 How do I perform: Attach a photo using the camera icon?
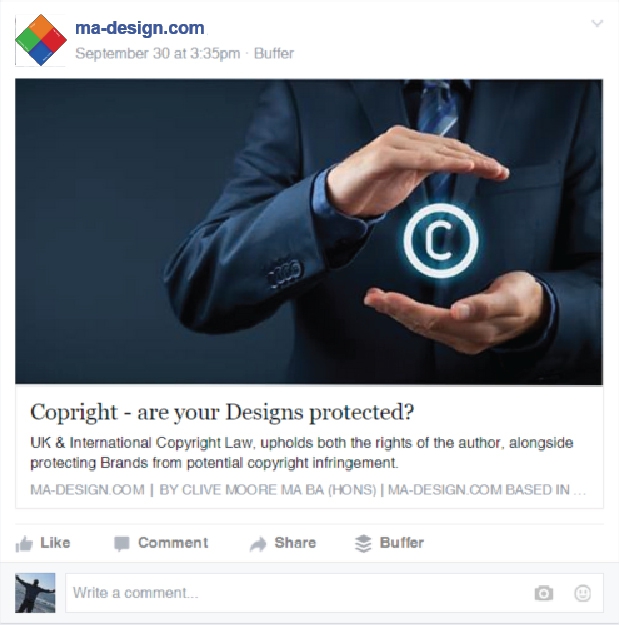pyautogui.click(x=544, y=593)
